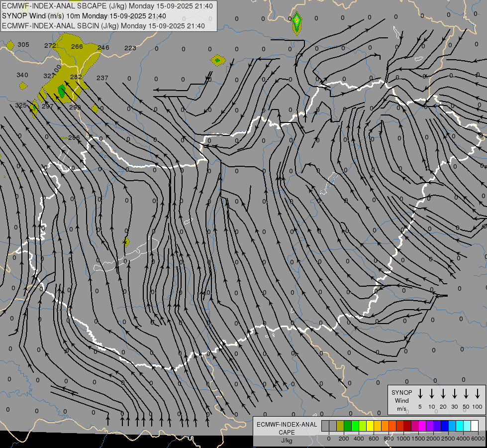
Task: Click the wind arrow above the 5 label
Action: coord(420,394)
